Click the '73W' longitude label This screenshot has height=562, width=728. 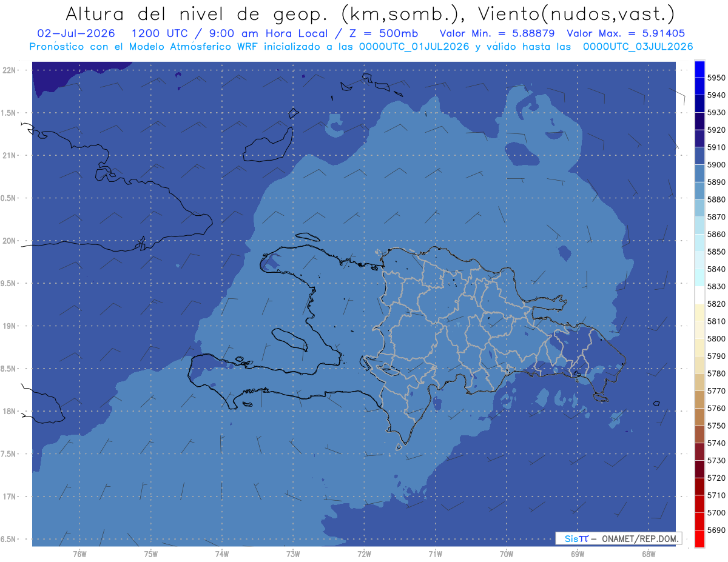click(x=293, y=554)
